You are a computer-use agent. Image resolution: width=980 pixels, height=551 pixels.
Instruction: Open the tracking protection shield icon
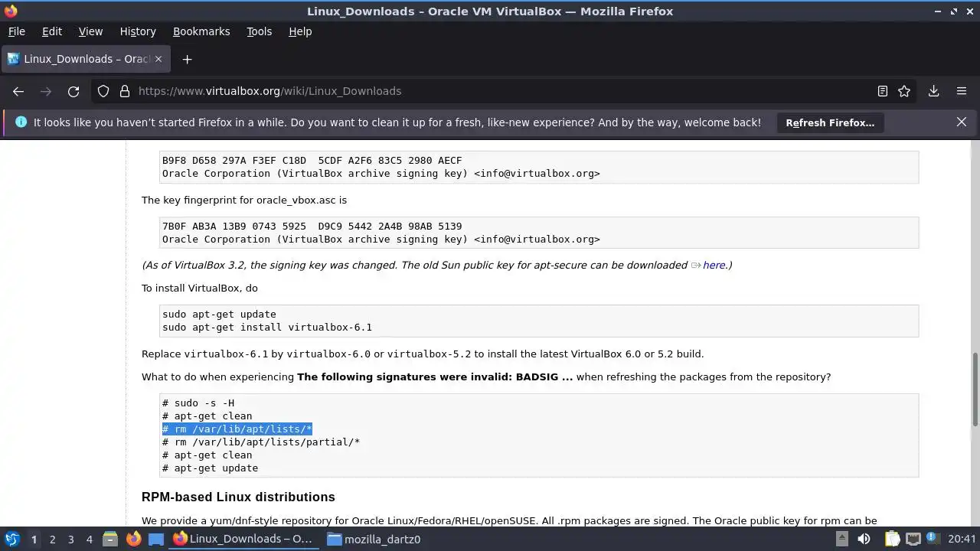pyautogui.click(x=103, y=91)
